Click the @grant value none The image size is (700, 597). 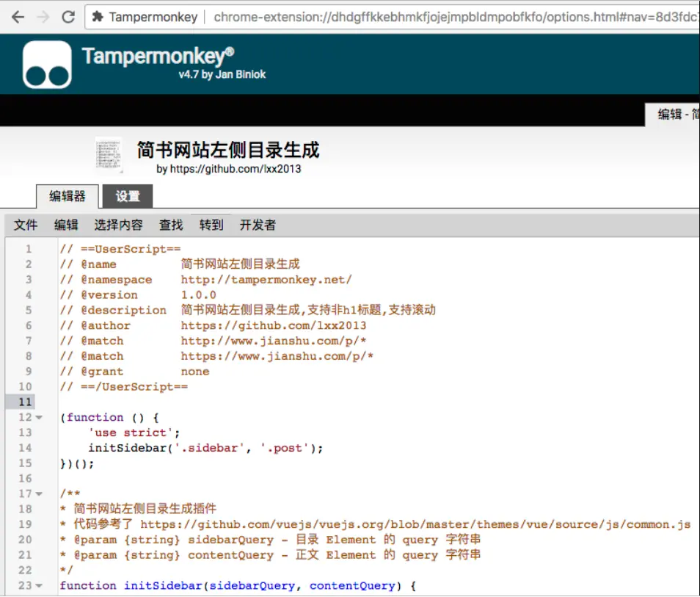coord(195,372)
